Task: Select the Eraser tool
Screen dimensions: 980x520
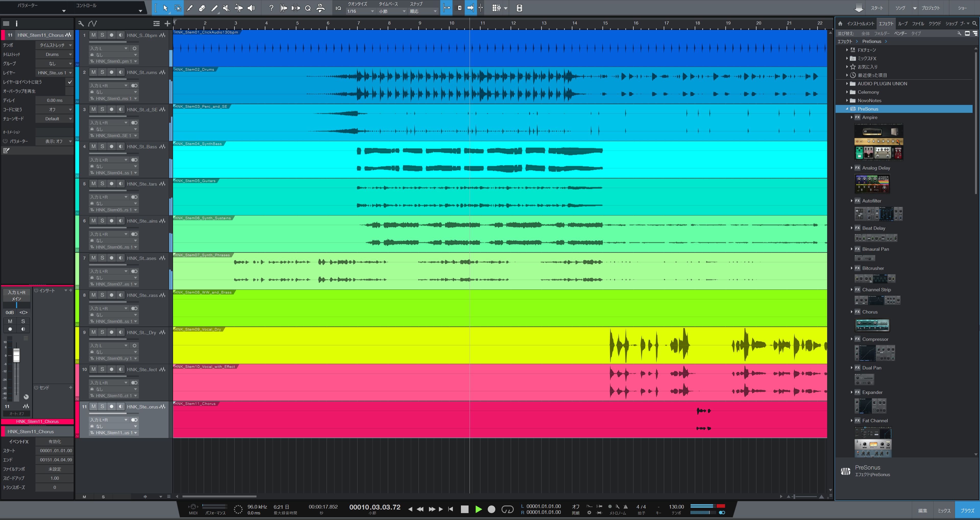Action: click(202, 8)
